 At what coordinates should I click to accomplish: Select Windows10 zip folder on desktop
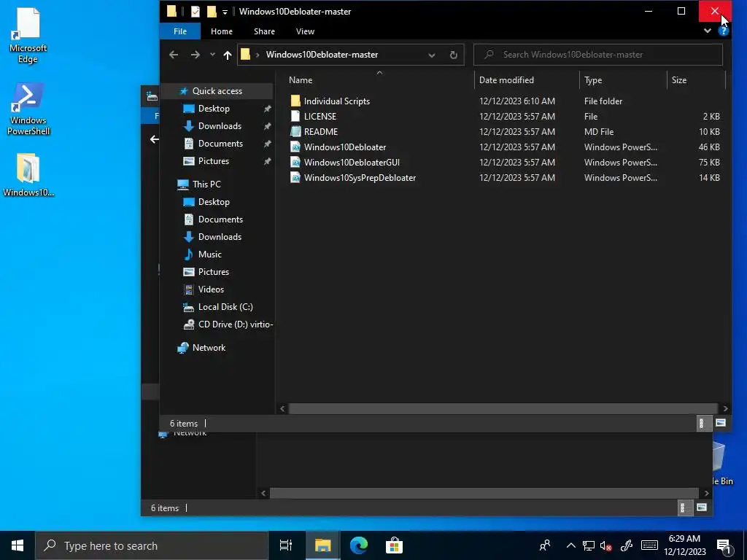coord(28,175)
